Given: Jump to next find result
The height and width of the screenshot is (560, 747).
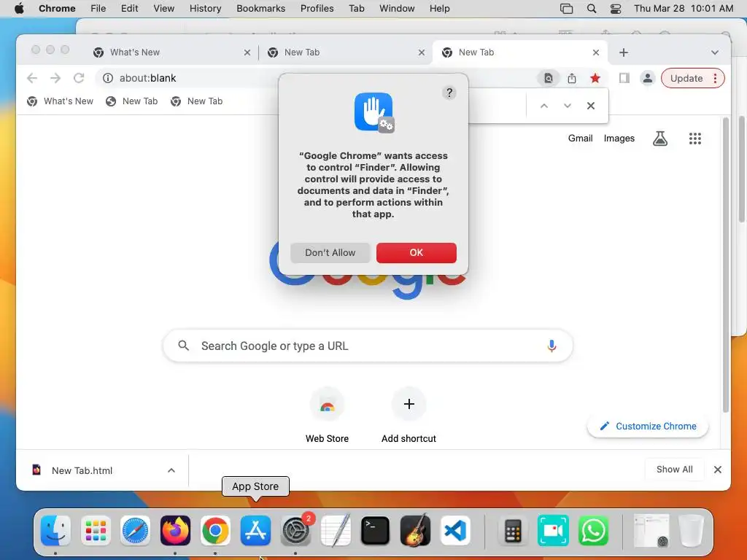Looking at the screenshot, I should pyautogui.click(x=567, y=106).
